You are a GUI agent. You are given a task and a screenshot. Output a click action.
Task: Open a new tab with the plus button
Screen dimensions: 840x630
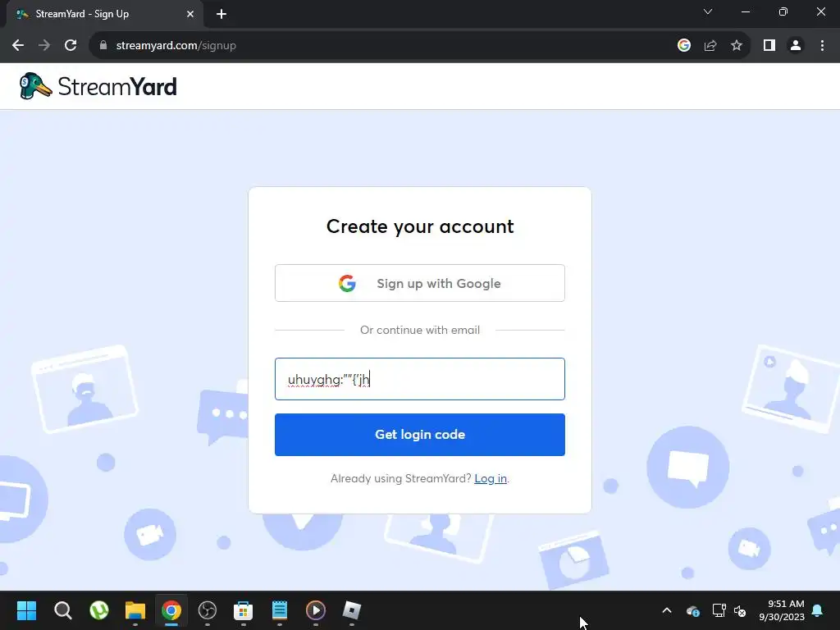click(221, 14)
